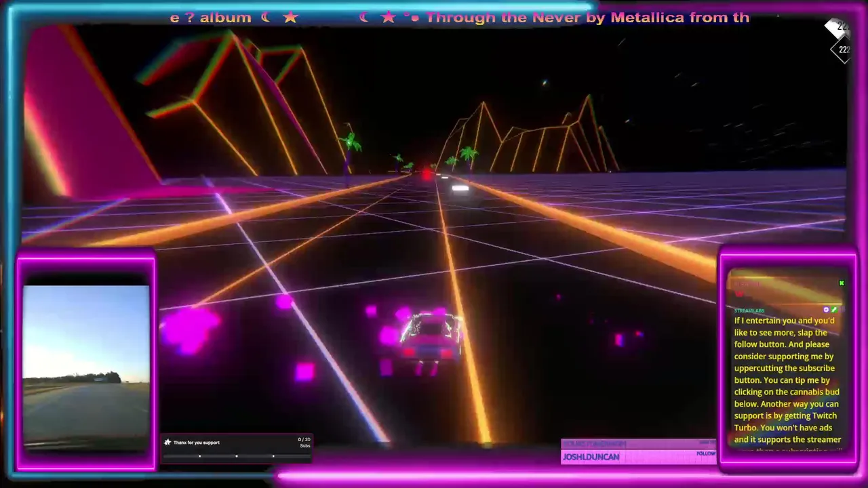
Task: Click "Through the Never by Metallica" ticker text
Action: pos(555,18)
